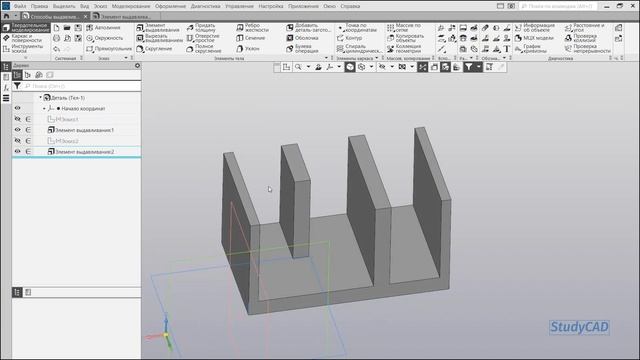Viewport: 640px width, 360px height.
Task: Toggle exclusion marker for Эскиз:1
Action: [x=28, y=119]
